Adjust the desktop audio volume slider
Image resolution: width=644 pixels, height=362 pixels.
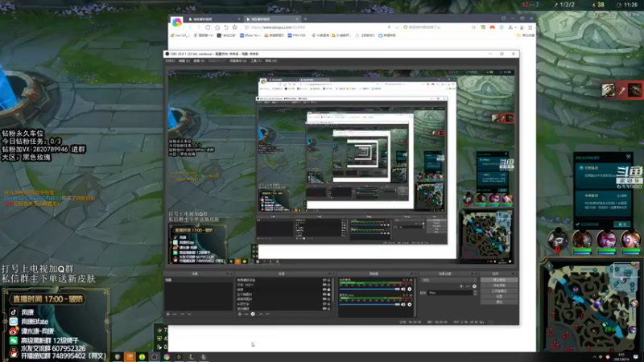pyautogui.click(x=369, y=289)
